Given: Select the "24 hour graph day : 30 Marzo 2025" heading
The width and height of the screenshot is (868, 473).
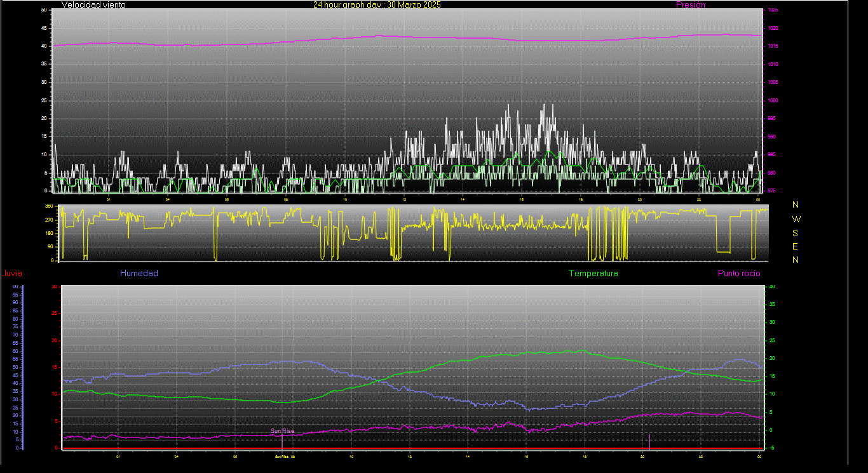Looking at the screenshot, I should click(x=377, y=4).
